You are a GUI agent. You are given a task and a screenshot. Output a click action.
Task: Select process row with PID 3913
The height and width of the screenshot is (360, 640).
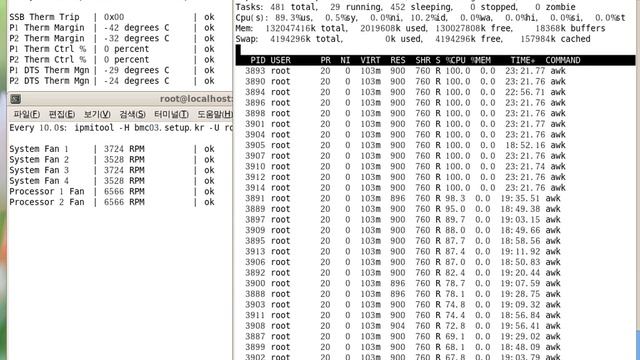pos(403,251)
